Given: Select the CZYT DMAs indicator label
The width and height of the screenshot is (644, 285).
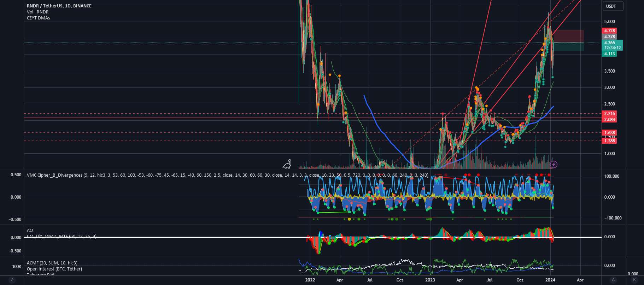Looking at the screenshot, I should coord(39,18).
